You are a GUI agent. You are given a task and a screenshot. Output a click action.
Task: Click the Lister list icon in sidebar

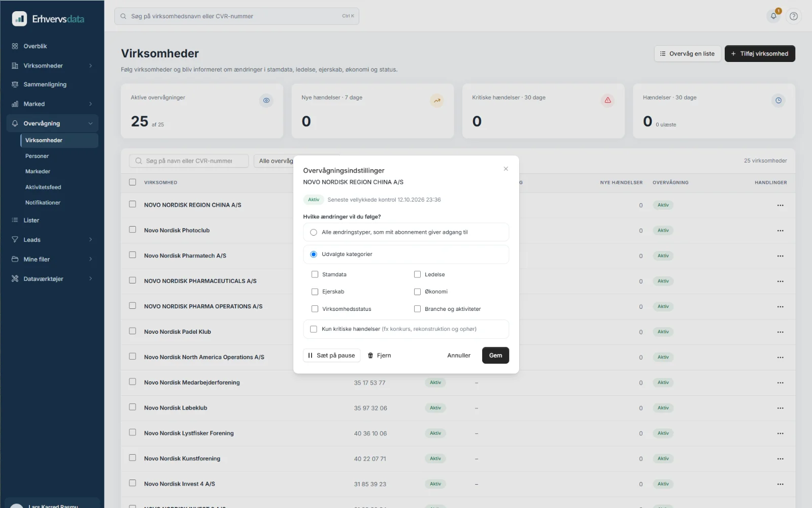tap(15, 220)
